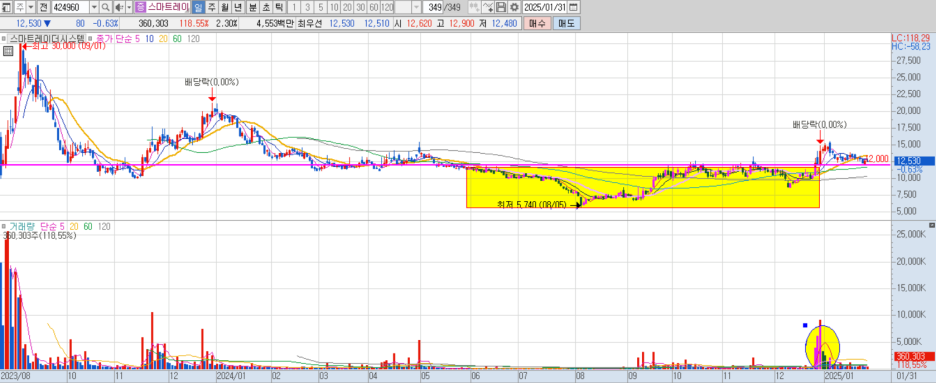Click current price 12,530 text
The height and width of the screenshot is (383, 936).
click(x=29, y=23)
